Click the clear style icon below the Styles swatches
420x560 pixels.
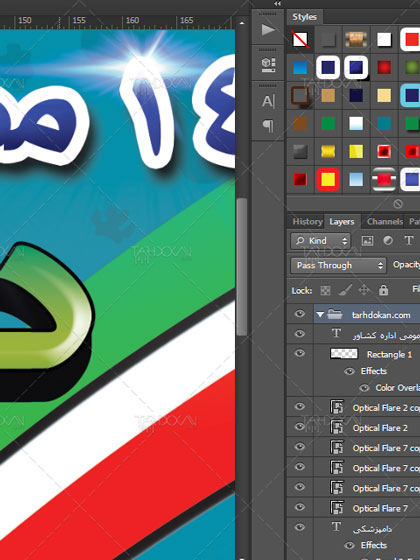click(x=398, y=204)
